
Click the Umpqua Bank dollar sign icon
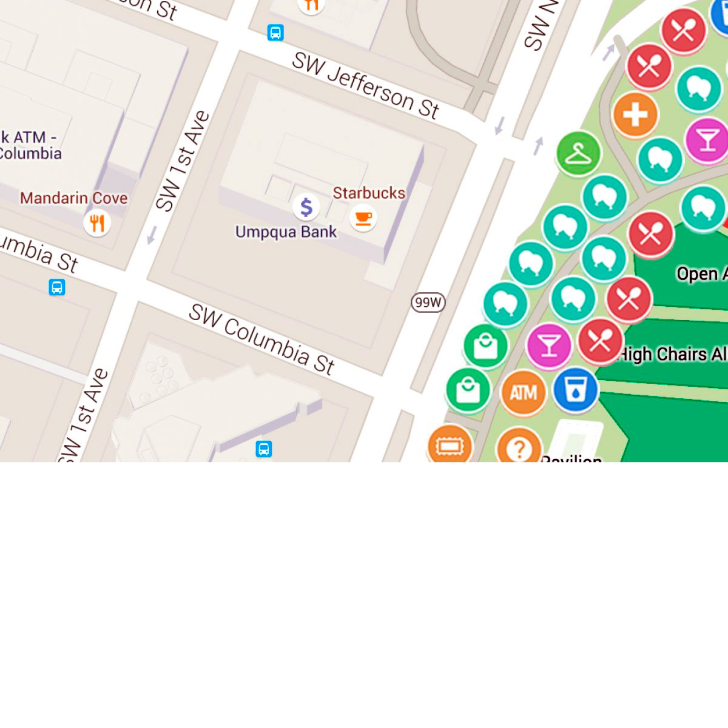pos(306,207)
